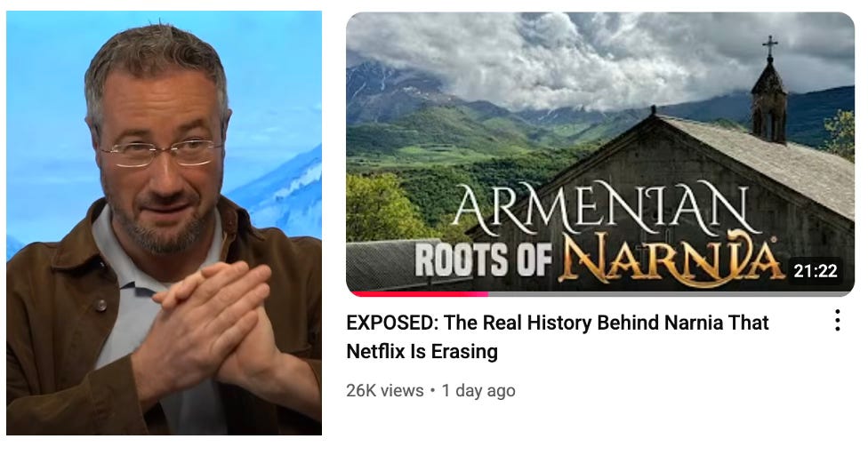Viewport: 868px width, 455px height.
Task: Click the golden NARNIA text on thumbnail
Action: (x=668, y=257)
